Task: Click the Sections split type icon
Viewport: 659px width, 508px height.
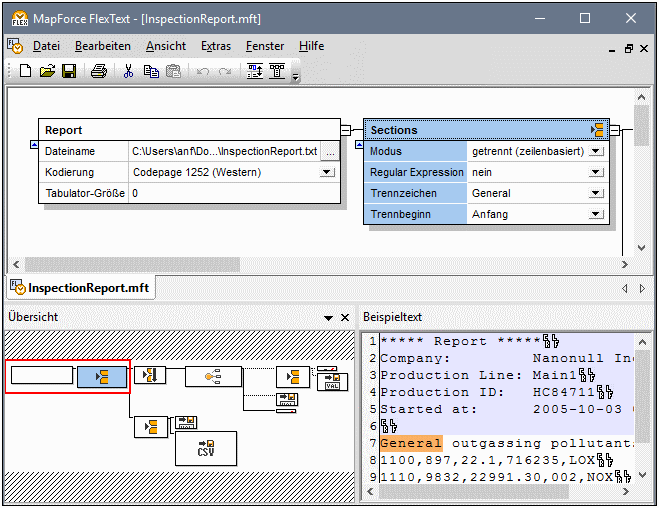Action: click(x=598, y=130)
